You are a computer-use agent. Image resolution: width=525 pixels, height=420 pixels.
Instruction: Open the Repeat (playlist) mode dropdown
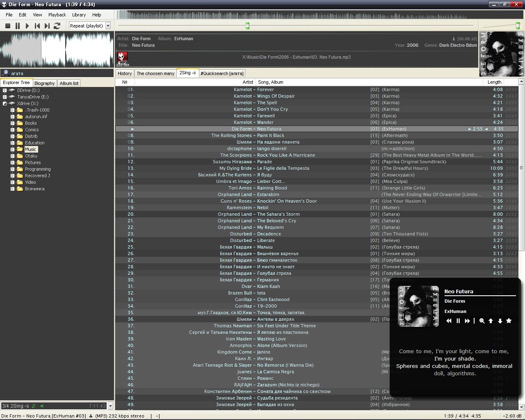click(108, 26)
